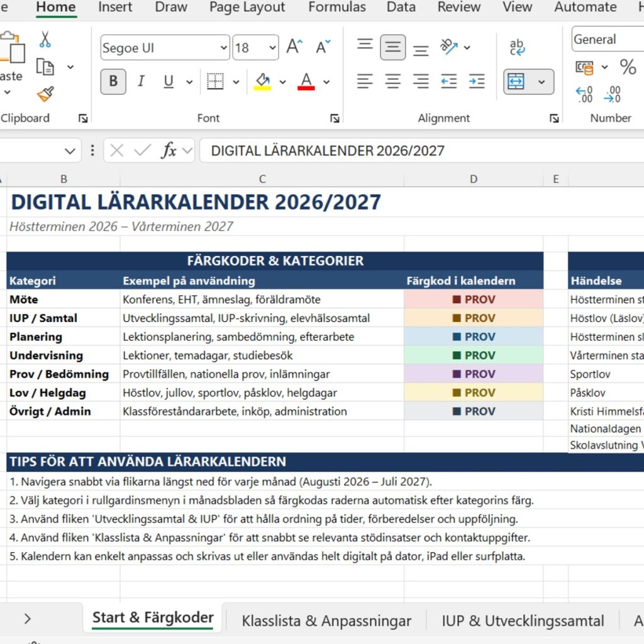Increase indent icon
Screen dimensions: 644x644
click(477, 81)
